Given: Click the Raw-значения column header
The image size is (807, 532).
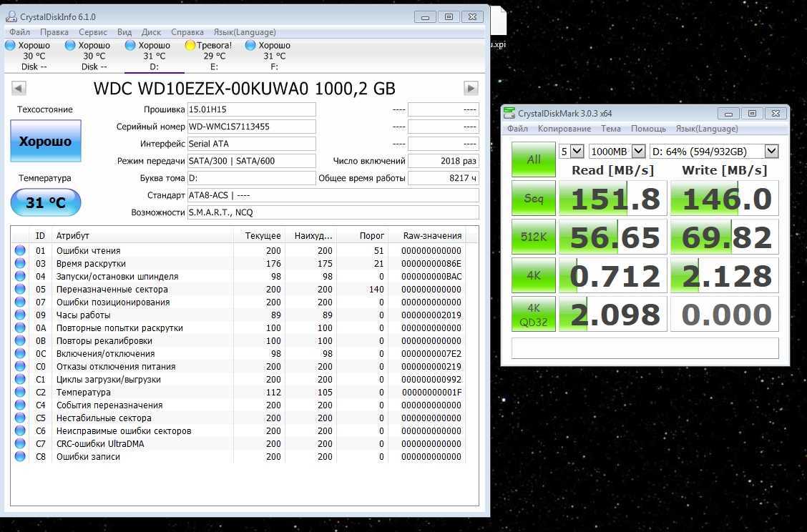Looking at the screenshot, I should 426,236.
